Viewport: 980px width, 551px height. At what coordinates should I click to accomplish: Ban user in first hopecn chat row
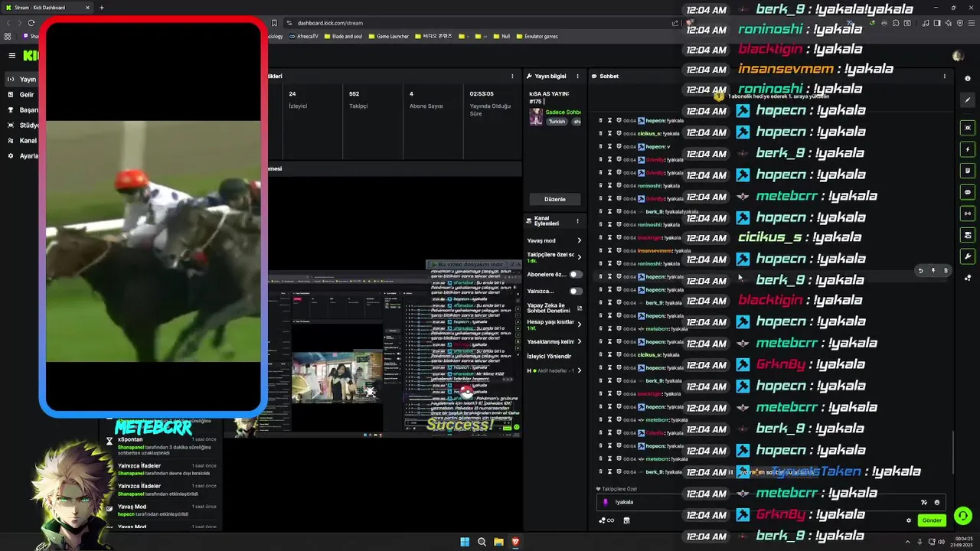click(619, 121)
